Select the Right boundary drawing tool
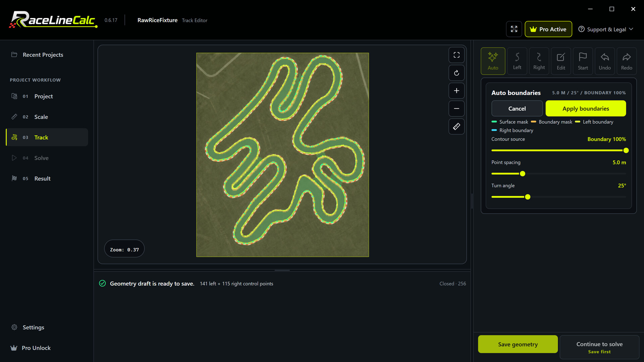The image size is (644, 362). pos(539,61)
